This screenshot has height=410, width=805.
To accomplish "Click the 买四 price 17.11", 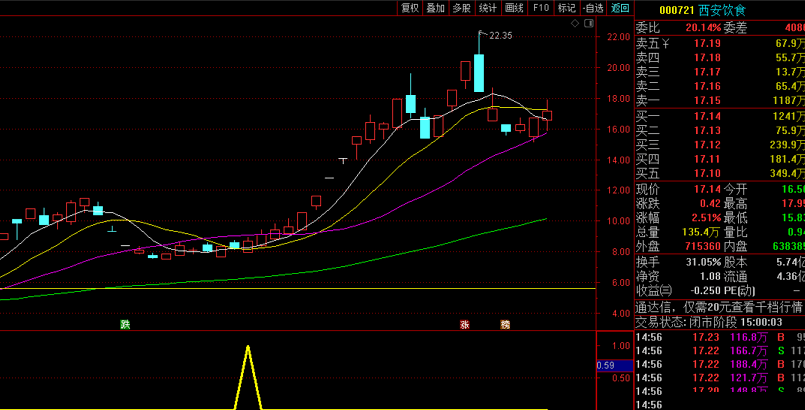I will point(707,159).
